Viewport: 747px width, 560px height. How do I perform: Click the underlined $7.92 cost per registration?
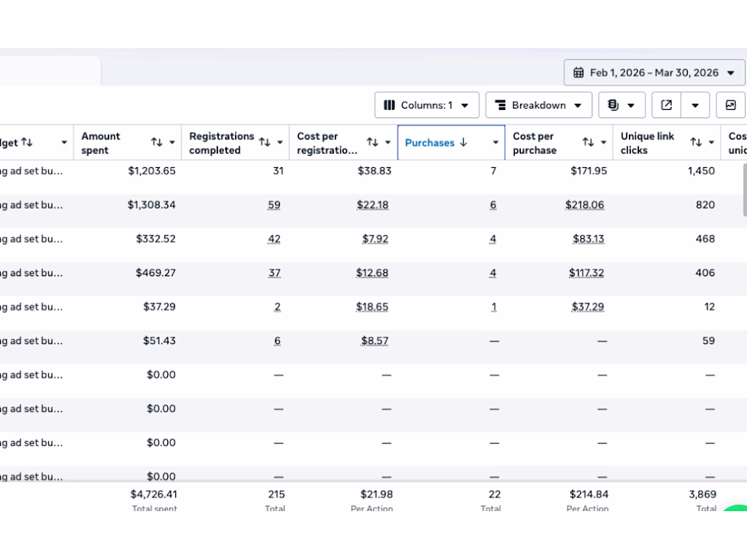[x=376, y=239]
